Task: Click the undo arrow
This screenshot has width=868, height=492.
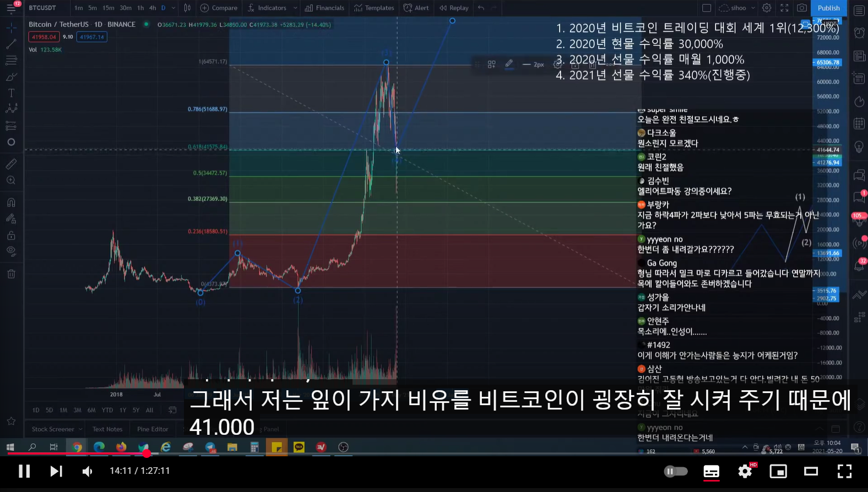Action: pyautogui.click(x=481, y=8)
